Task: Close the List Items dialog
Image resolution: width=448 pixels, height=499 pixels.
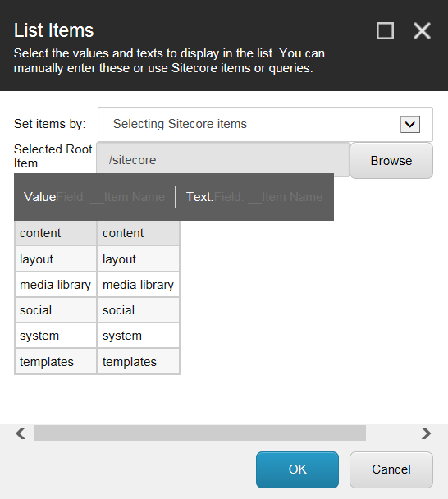Action: (x=422, y=31)
